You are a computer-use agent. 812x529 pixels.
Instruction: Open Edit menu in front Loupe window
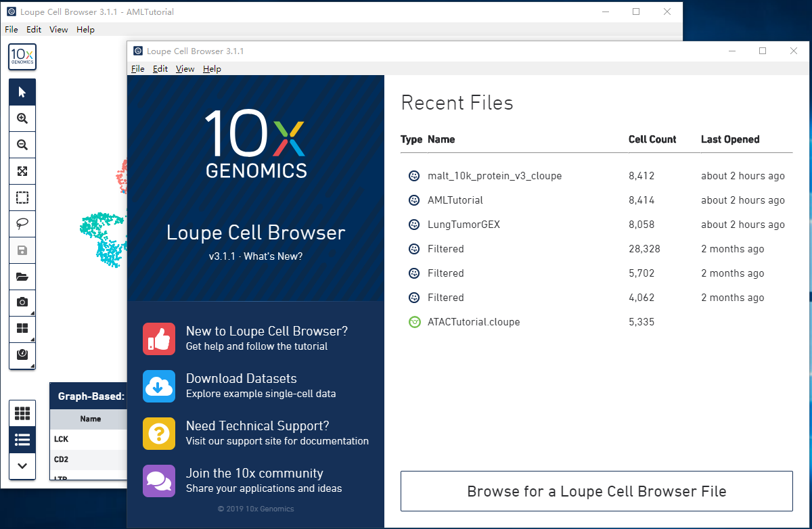pyautogui.click(x=160, y=69)
